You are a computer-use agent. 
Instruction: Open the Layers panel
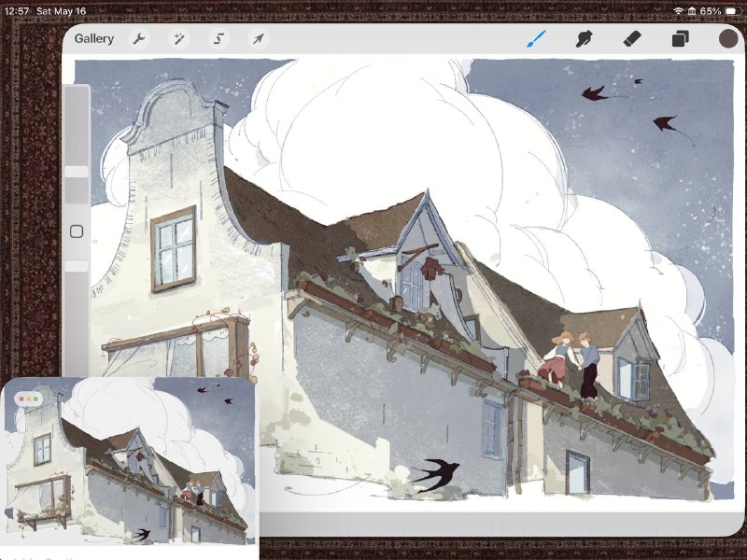[x=681, y=38]
